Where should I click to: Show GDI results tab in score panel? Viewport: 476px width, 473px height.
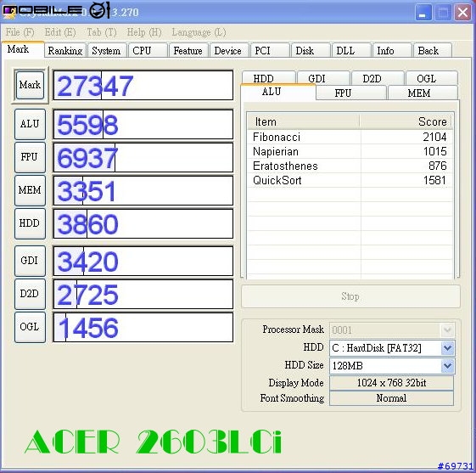pyautogui.click(x=323, y=78)
